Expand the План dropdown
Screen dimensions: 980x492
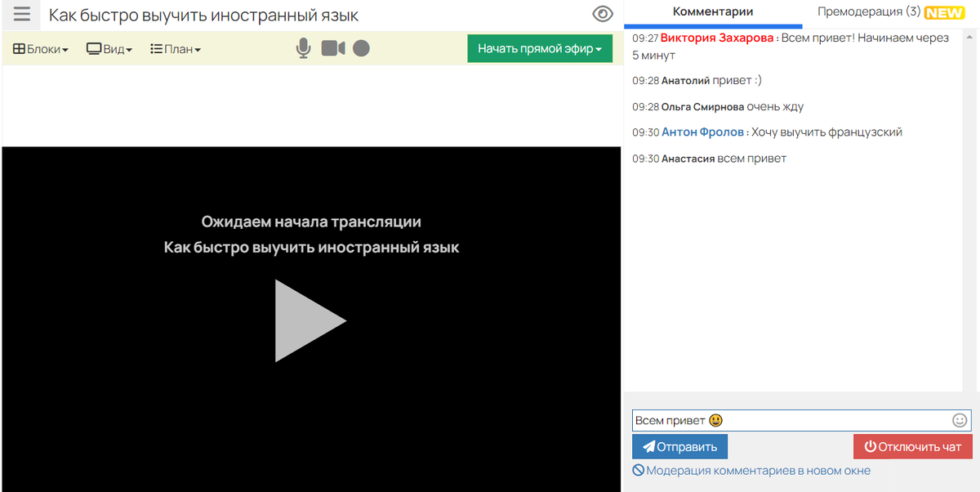tap(176, 49)
